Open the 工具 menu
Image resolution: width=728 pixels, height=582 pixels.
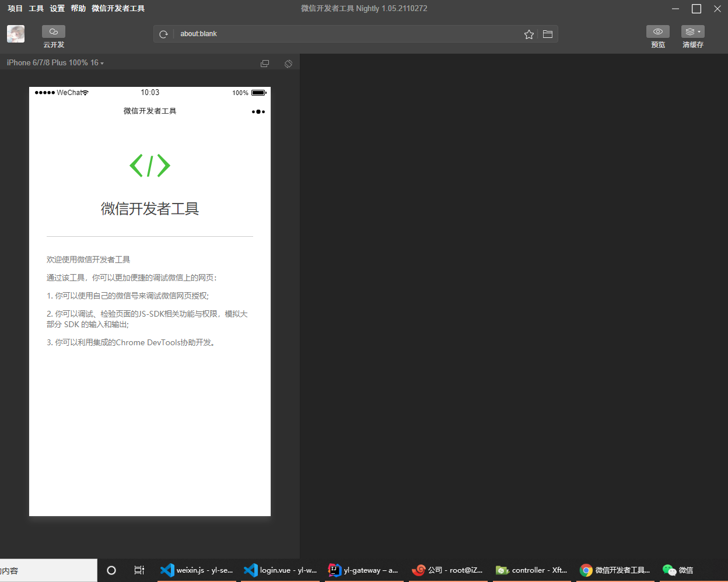pos(36,9)
